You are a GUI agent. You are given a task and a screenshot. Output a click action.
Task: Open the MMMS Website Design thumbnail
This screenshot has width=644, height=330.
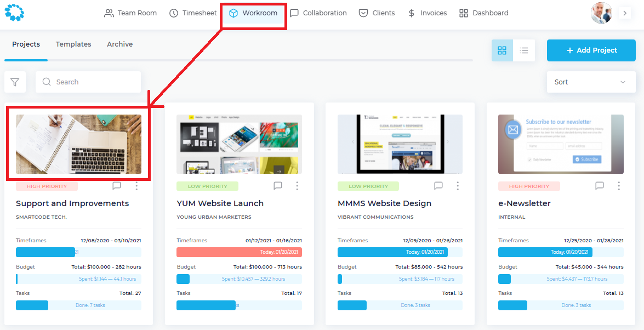pyautogui.click(x=400, y=144)
